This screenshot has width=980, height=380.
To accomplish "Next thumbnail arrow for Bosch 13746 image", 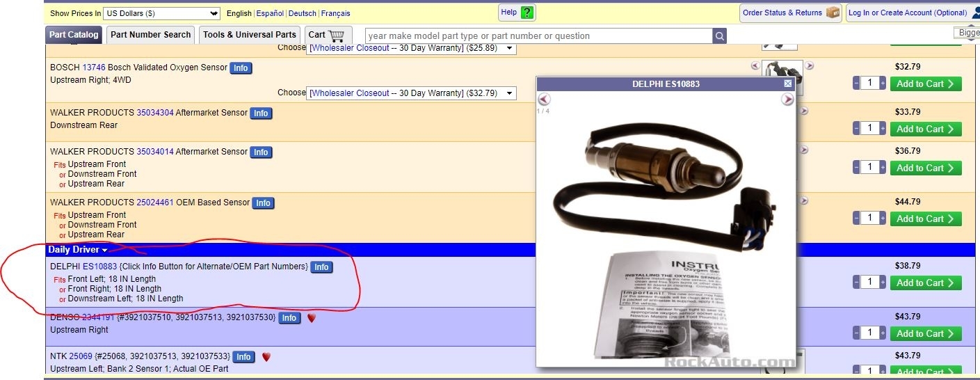I will [809, 65].
